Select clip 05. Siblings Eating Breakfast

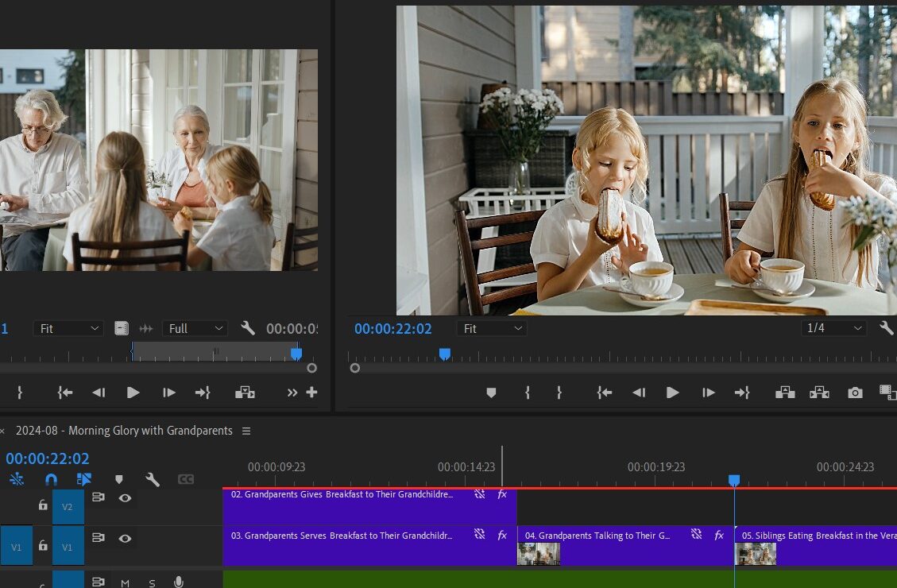(816, 546)
